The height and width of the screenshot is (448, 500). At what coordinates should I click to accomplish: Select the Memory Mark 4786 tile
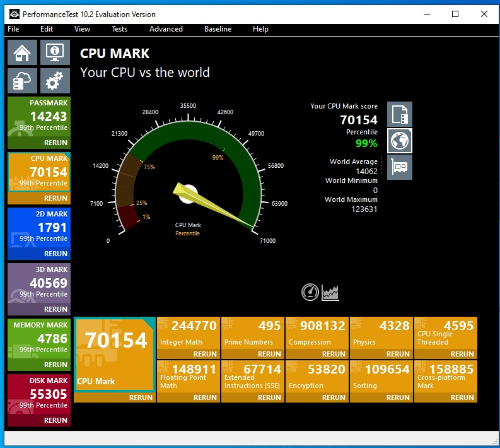click(39, 339)
